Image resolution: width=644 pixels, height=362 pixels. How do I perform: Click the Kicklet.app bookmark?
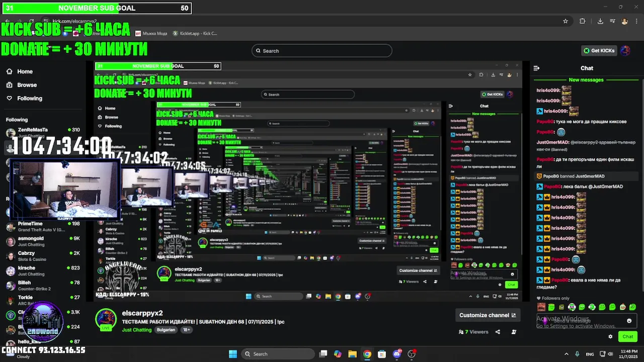tap(195, 33)
